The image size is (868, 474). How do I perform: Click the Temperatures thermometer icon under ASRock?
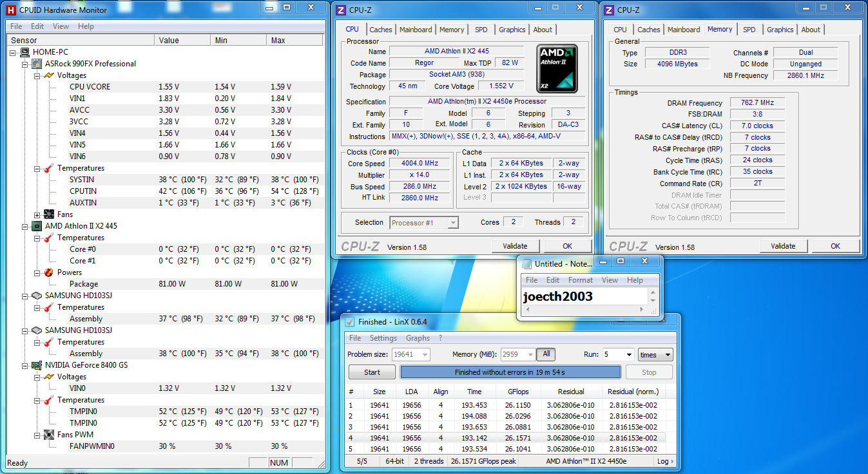(x=49, y=168)
